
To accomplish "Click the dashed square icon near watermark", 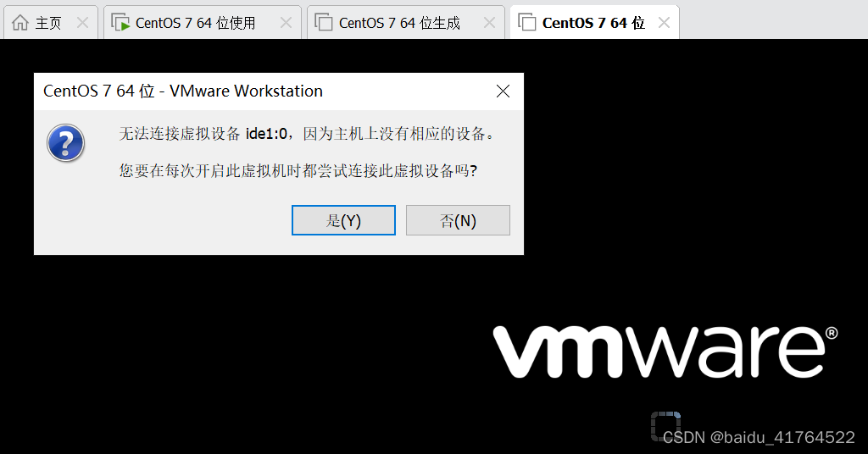I will (x=665, y=426).
